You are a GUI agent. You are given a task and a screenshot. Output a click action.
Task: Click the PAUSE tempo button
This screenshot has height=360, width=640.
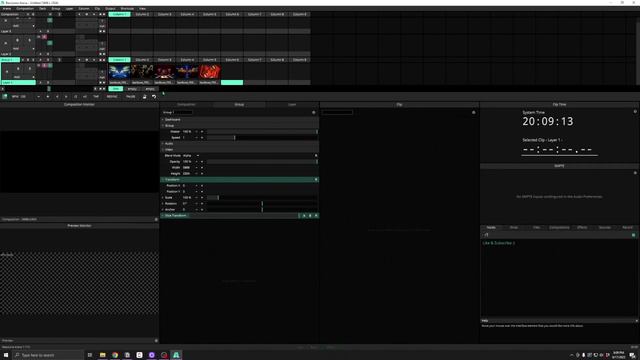pos(131,97)
